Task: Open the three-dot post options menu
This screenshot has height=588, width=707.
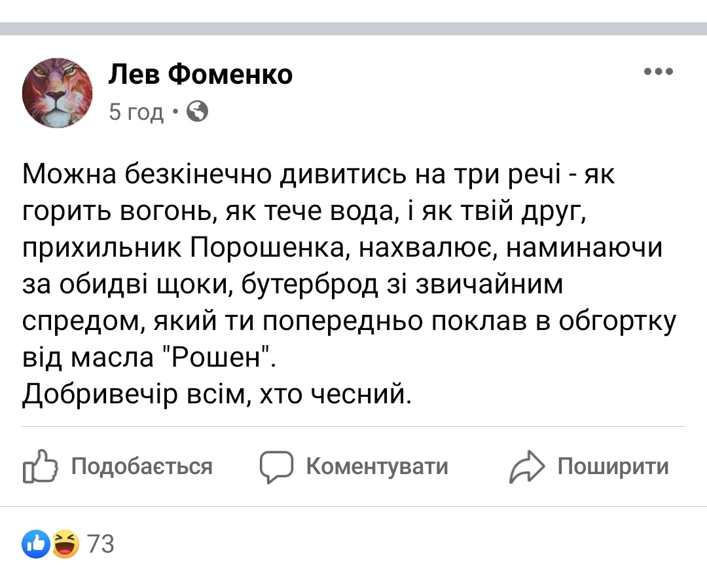Action: 659,71
